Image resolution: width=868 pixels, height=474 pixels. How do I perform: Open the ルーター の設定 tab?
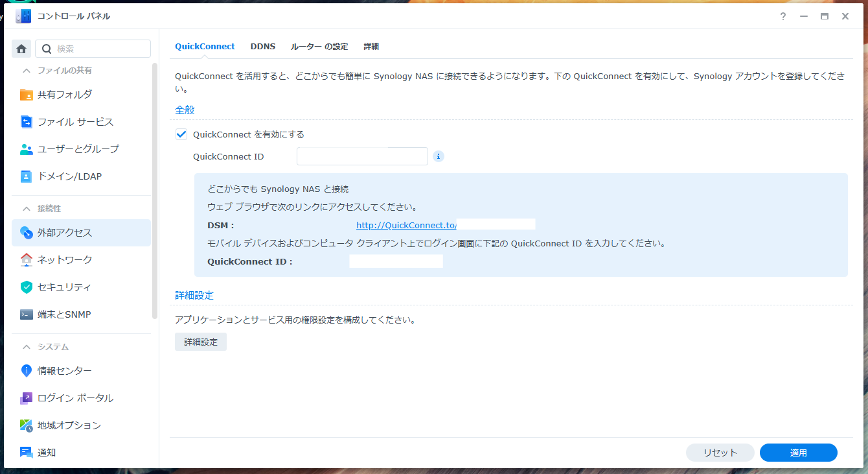point(319,47)
